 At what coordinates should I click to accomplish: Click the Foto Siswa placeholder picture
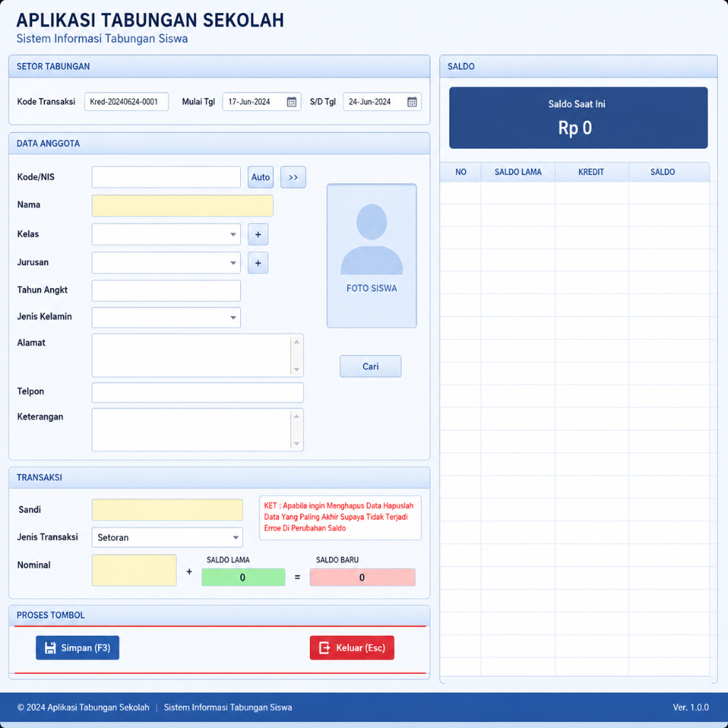click(371, 256)
